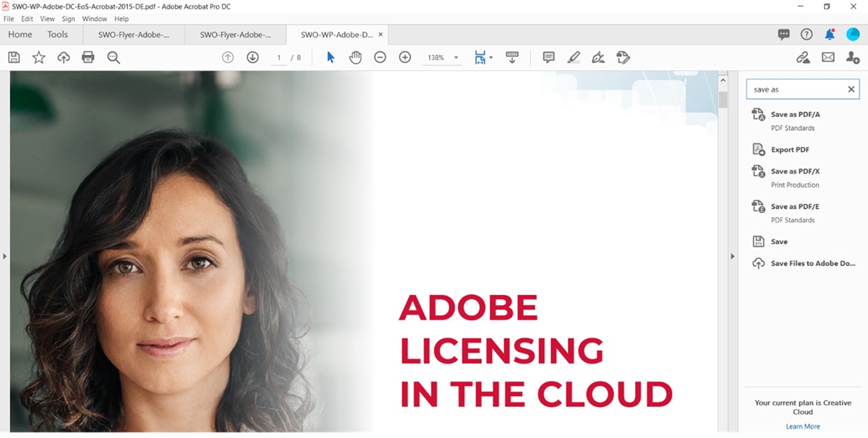Viewport: 868px width, 438px height.
Task: Open the Add Comment speech bubble tool
Action: click(548, 57)
